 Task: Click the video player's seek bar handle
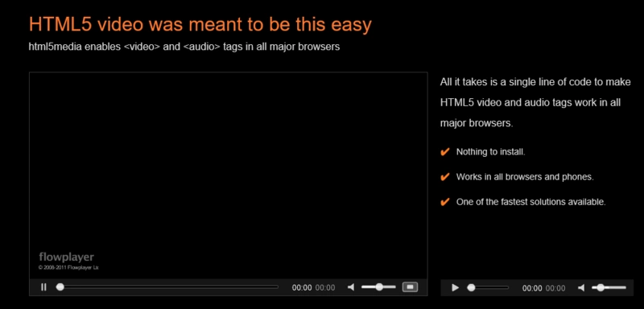(60, 287)
